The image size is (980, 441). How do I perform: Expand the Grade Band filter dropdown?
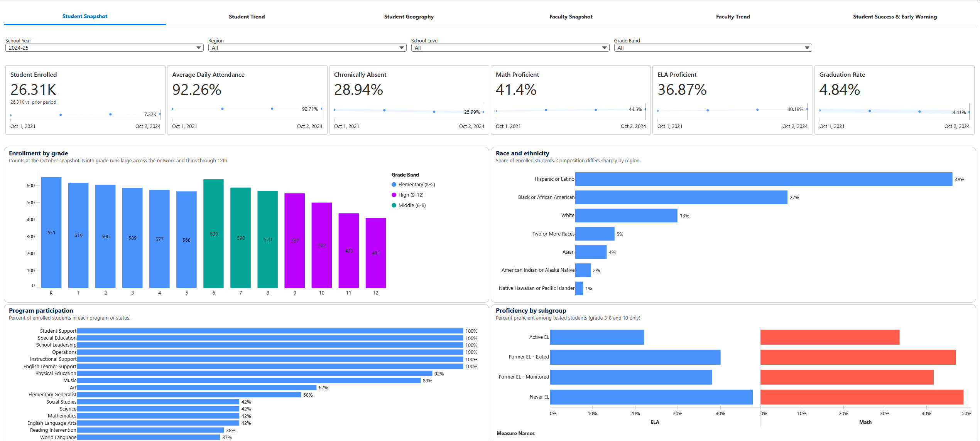tap(713, 48)
